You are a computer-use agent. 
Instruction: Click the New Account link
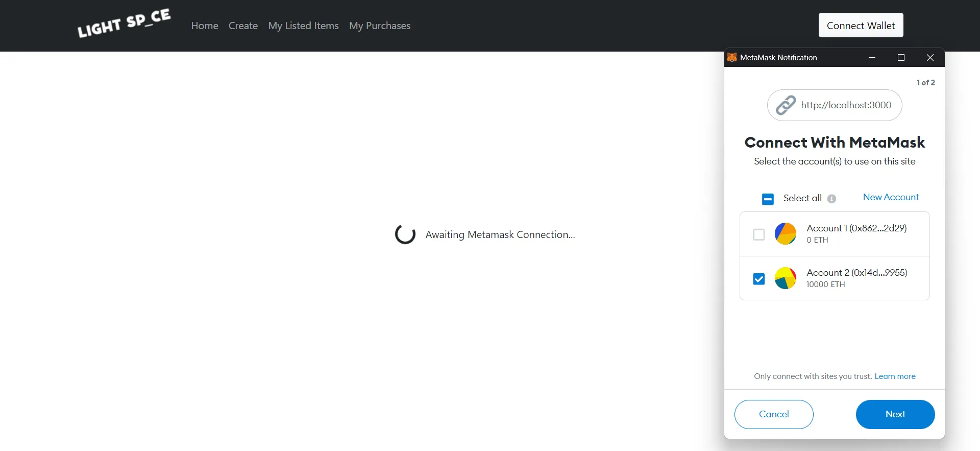click(x=891, y=197)
